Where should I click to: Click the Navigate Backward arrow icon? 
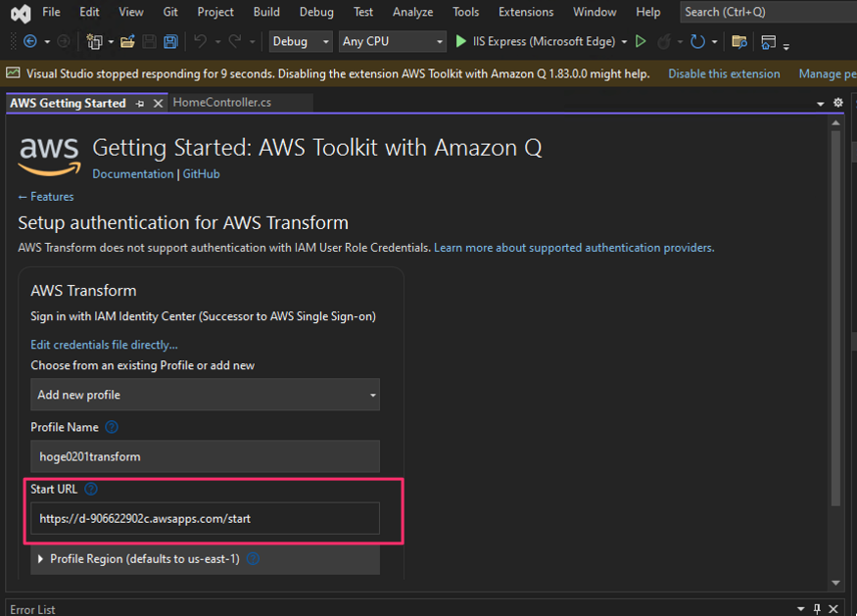(x=29, y=42)
